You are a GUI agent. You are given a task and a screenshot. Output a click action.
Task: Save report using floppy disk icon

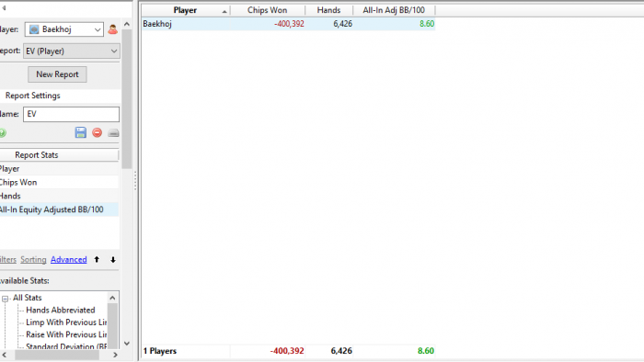point(81,133)
